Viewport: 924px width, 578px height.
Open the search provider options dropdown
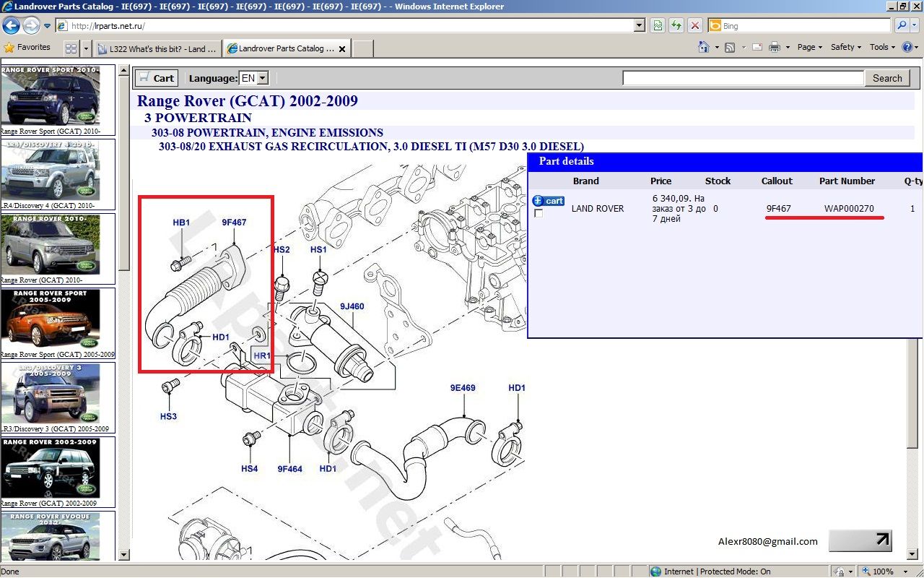(916, 26)
